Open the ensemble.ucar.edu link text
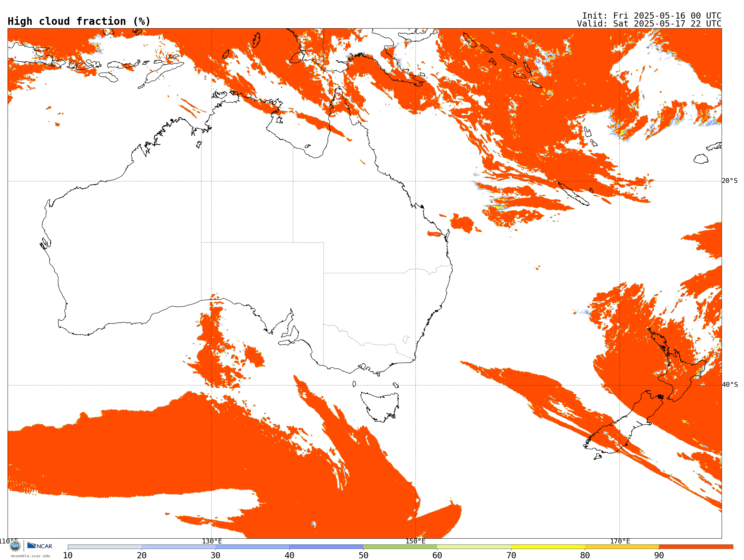The width and height of the screenshot is (744, 560). [31, 556]
